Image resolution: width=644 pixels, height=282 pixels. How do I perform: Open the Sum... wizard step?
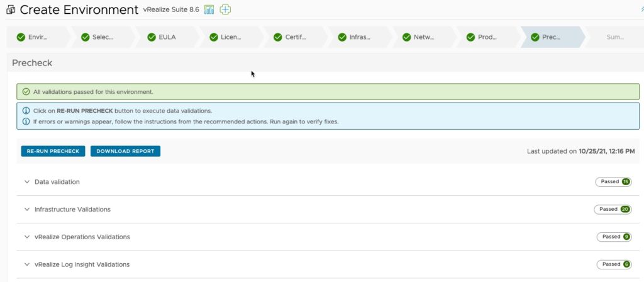(x=615, y=37)
